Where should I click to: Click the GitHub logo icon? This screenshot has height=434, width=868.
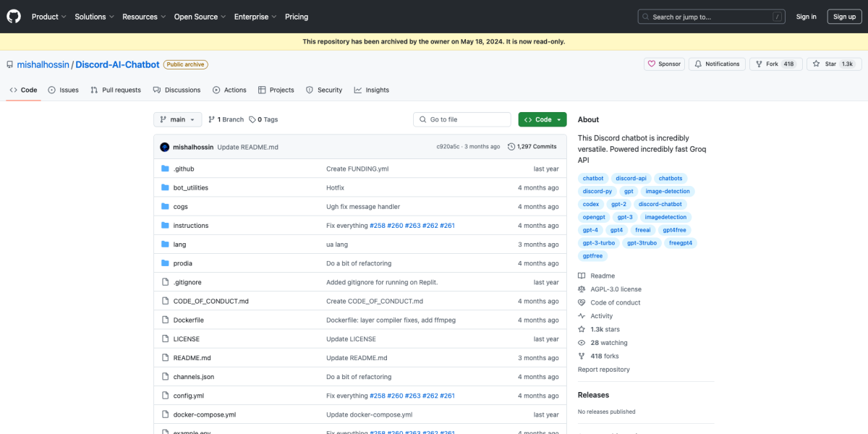tap(14, 16)
